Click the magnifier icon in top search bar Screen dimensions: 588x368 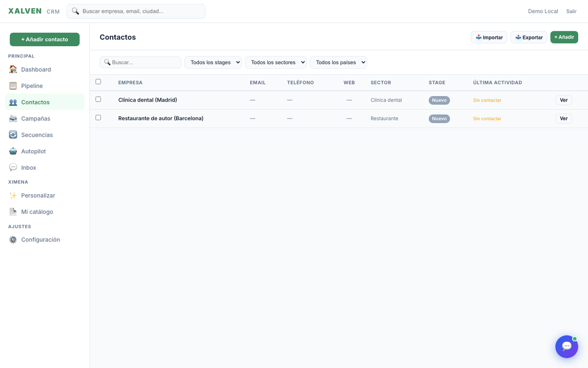75,11
